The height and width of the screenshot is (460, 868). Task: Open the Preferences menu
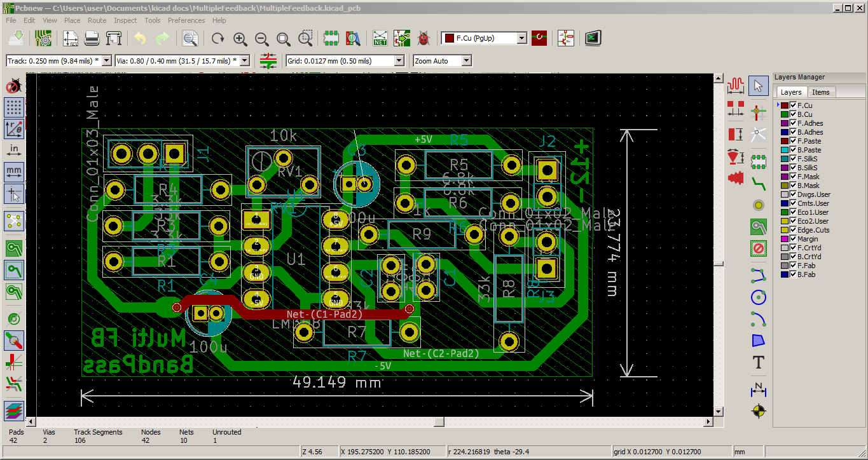186,20
